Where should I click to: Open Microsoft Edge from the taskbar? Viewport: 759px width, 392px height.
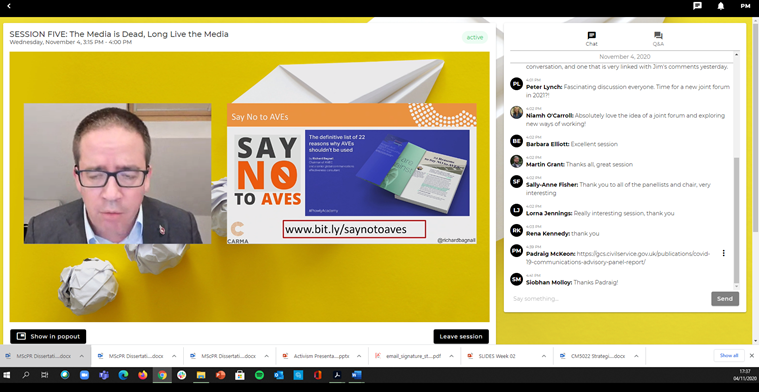pyautogui.click(x=123, y=375)
